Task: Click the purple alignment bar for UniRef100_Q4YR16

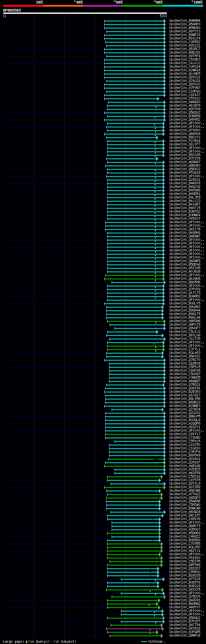Action: tap(135, 629)
